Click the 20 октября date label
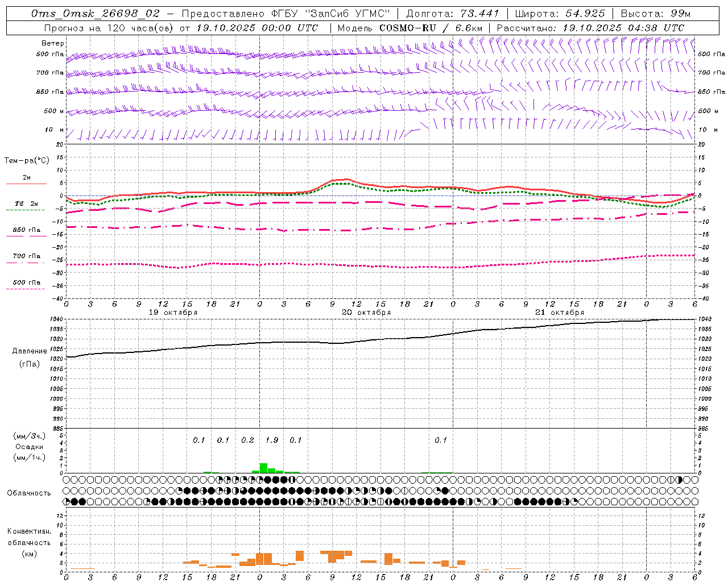Viewport: 728px width, 582px height. pos(366,313)
